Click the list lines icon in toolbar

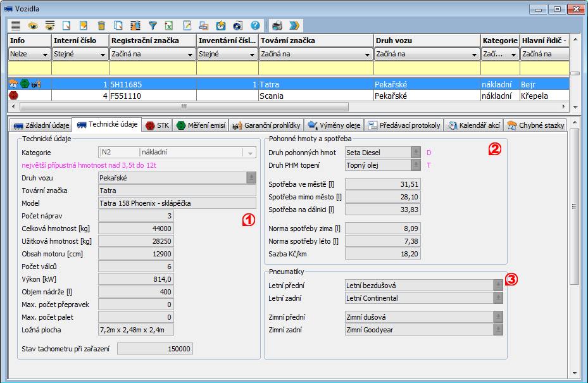click(x=15, y=26)
